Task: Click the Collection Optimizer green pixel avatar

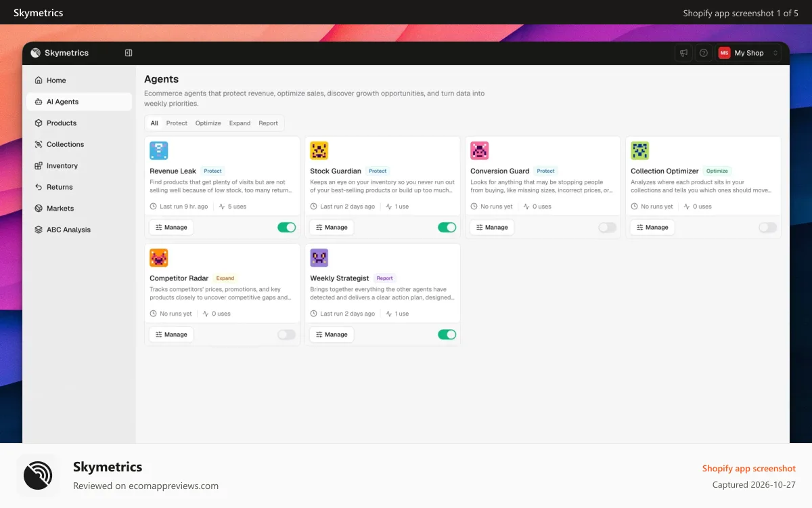Action: [x=640, y=150]
